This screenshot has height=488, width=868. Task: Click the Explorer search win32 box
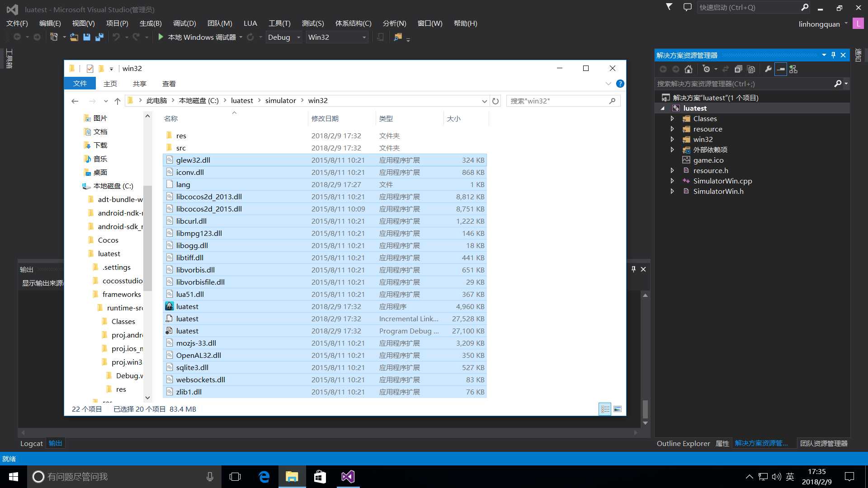click(x=563, y=101)
